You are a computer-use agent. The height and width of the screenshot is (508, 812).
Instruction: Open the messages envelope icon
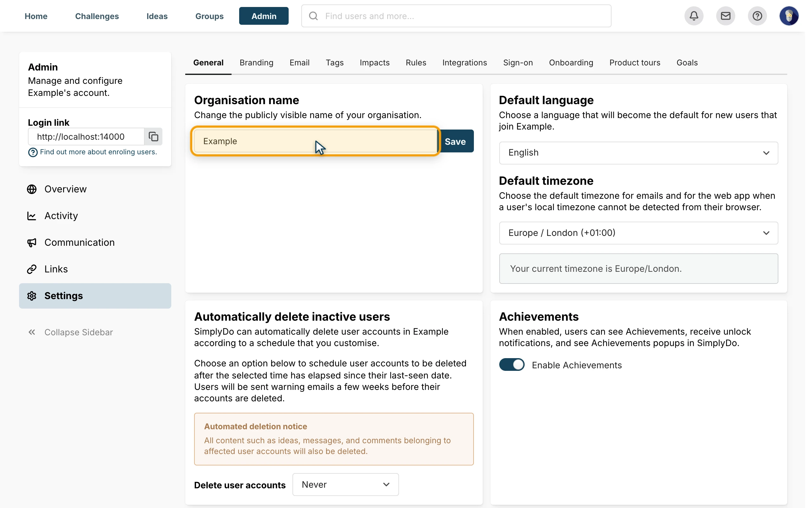tap(725, 16)
